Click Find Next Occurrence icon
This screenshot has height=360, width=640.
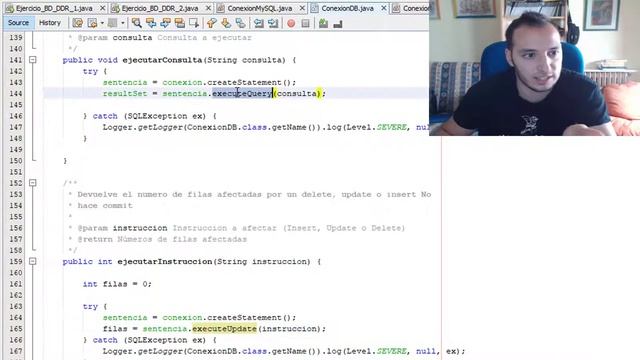pyautogui.click(x=165, y=23)
